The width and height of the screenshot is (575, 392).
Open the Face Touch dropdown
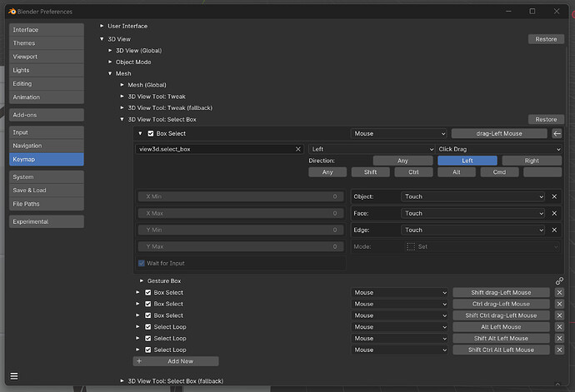pyautogui.click(x=472, y=213)
